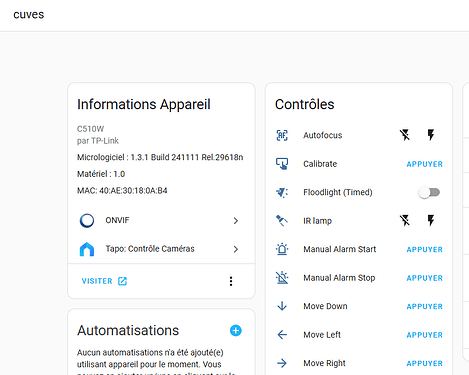The height and width of the screenshot is (375, 469).
Task: Turn off Autofocus with the flash-off icon
Action: [x=405, y=135]
